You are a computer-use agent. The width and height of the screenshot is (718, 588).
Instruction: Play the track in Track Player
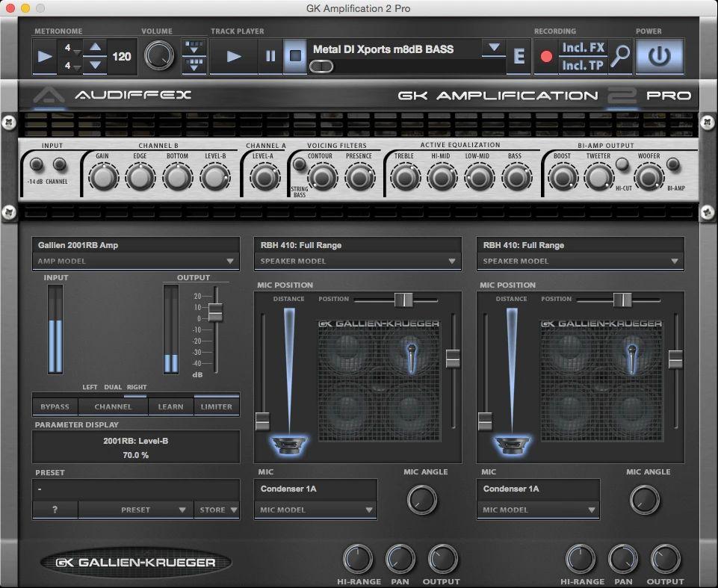(x=234, y=56)
